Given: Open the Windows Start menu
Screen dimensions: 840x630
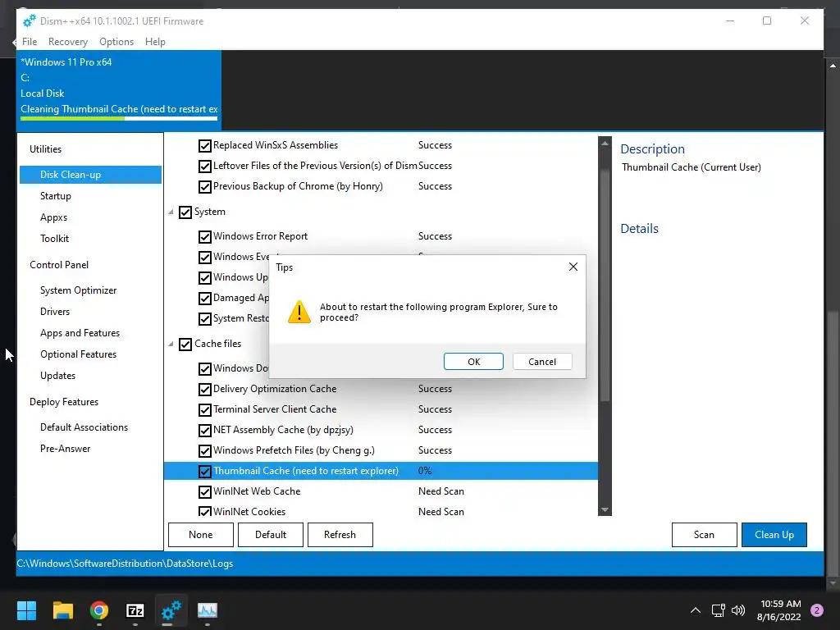Looking at the screenshot, I should [x=26, y=610].
